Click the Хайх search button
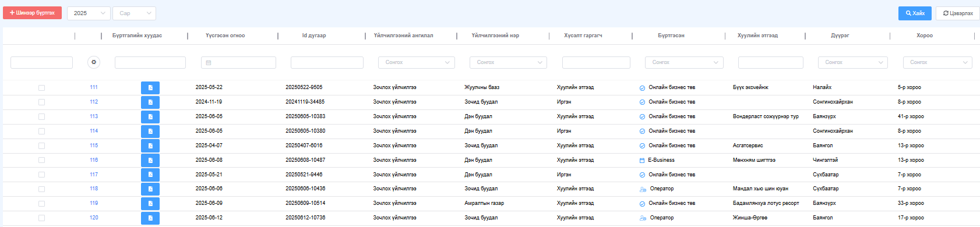Screen dimensions: 980x227 [x=915, y=13]
